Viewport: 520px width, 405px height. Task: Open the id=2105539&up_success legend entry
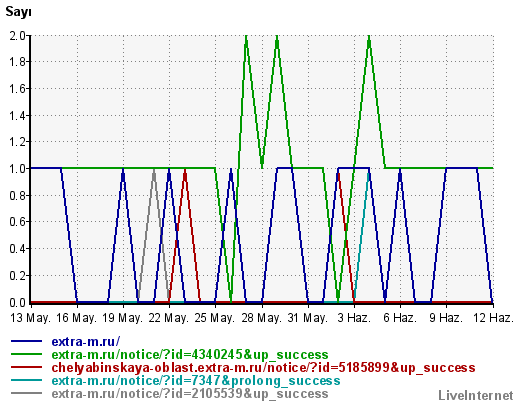[190, 393]
